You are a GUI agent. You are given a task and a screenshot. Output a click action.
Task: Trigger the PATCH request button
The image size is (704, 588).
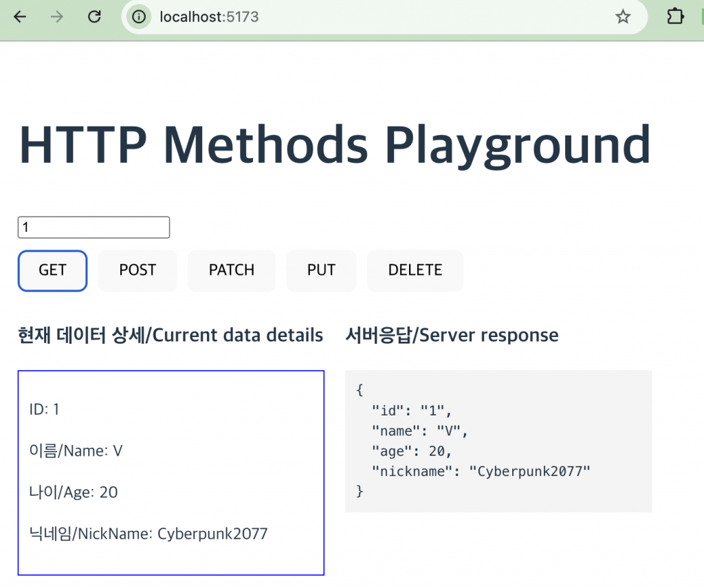232,270
